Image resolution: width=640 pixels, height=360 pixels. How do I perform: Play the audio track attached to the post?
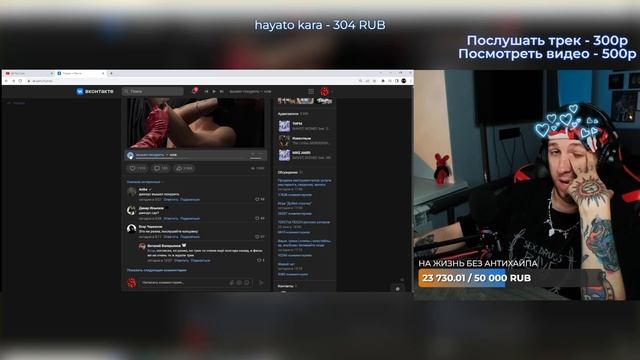pos(131,155)
